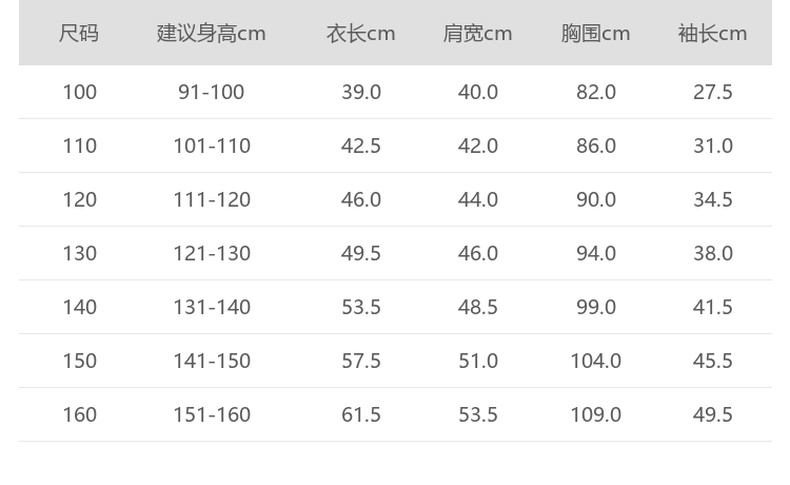Screen dimensions: 790x485
Task: Select the garment length value 39.0
Action: tap(361, 92)
